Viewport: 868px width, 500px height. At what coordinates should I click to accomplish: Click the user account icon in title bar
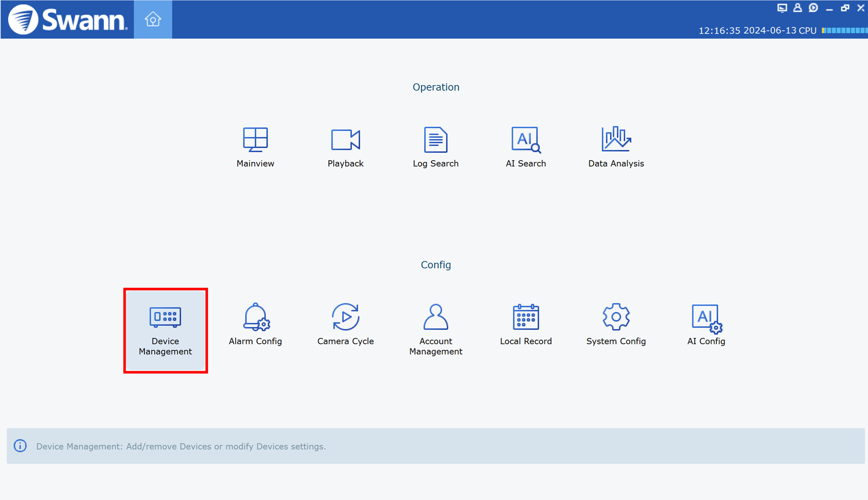coord(798,8)
